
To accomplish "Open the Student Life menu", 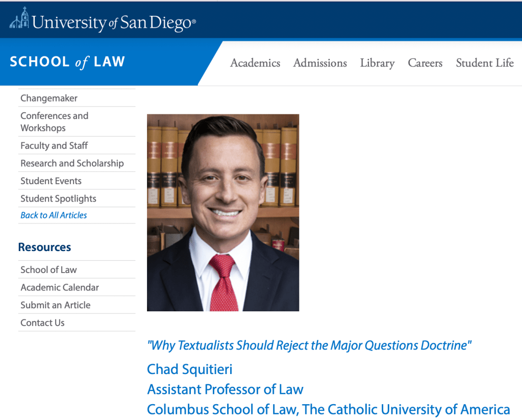I will click(485, 63).
